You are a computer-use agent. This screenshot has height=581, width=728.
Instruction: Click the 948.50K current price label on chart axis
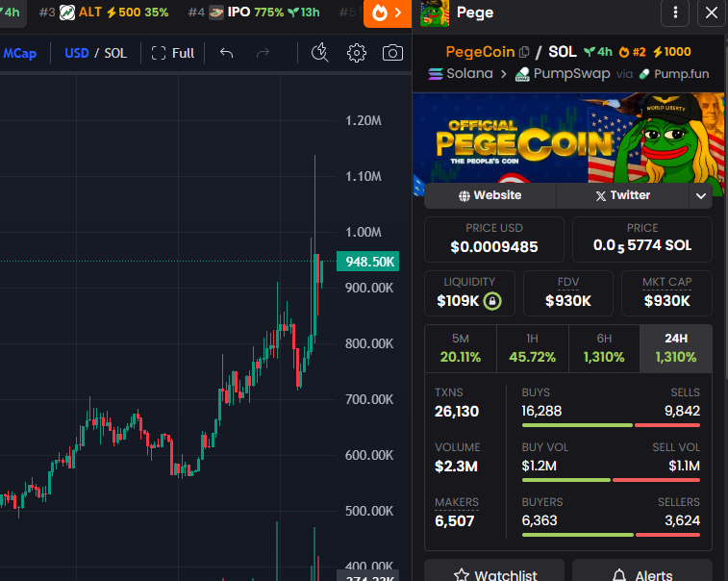(367, 262)
